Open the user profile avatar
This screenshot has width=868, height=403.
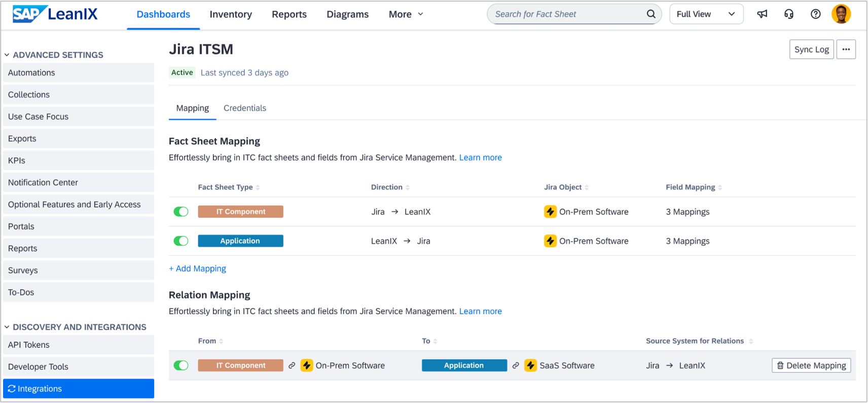(x=841, y=14)
